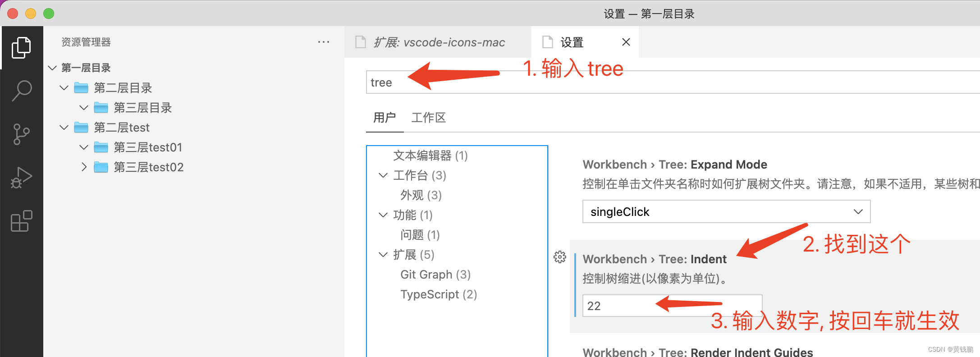
Task: Open the Expand Mode singleClick dropdown
Action: (726, 211)
